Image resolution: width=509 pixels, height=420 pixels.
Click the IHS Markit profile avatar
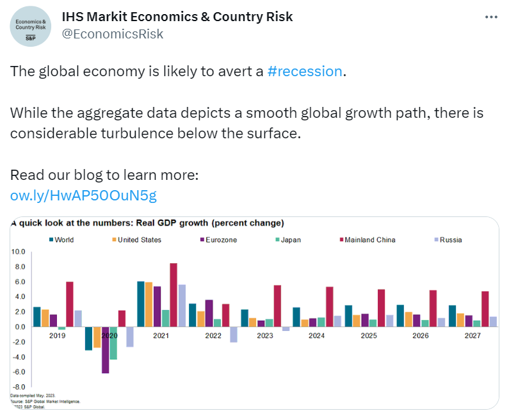coord(31,25)
